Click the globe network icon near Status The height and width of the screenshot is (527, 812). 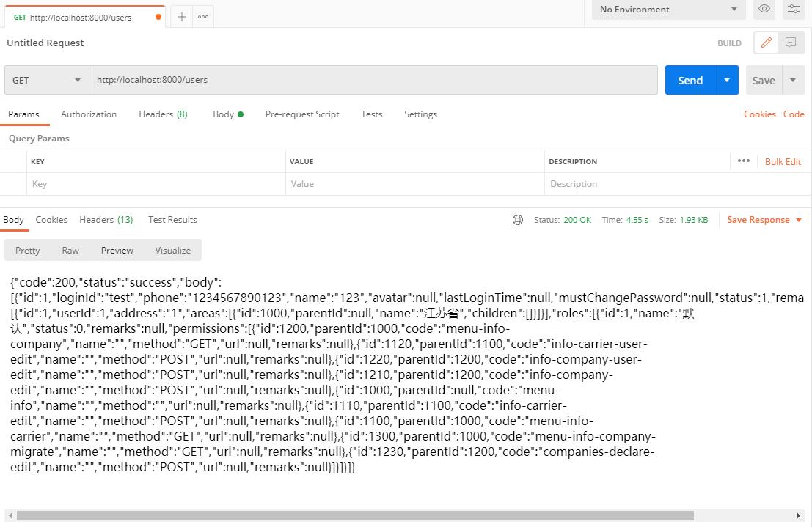[518, 220]
